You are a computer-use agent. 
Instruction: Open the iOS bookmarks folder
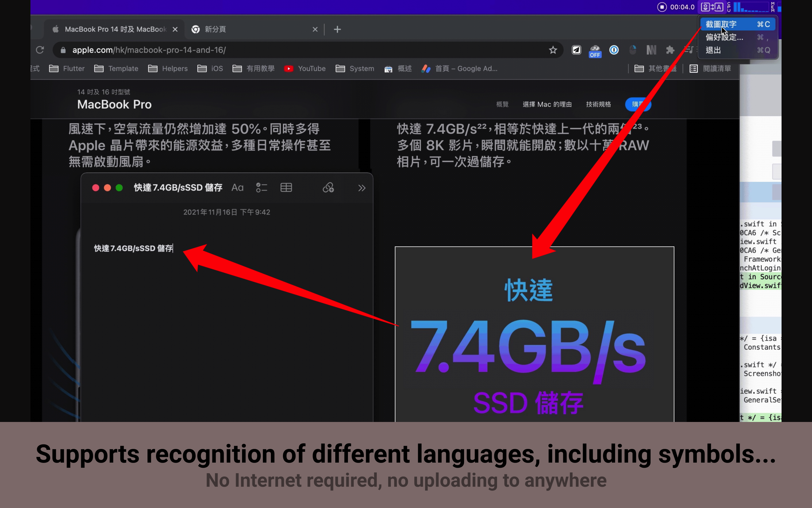(210, 69)
